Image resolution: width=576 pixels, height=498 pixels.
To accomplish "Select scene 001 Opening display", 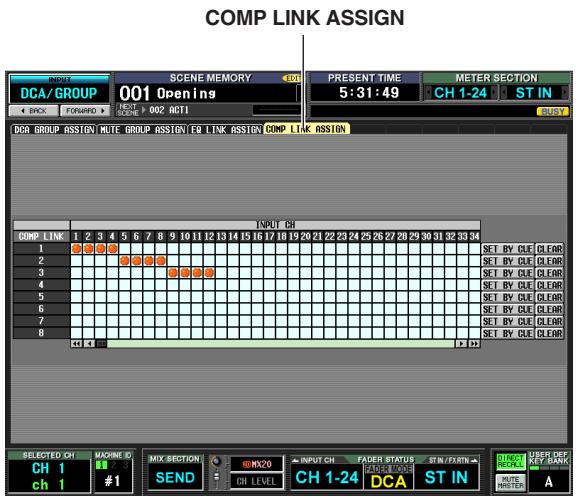I will pos(208,93).
